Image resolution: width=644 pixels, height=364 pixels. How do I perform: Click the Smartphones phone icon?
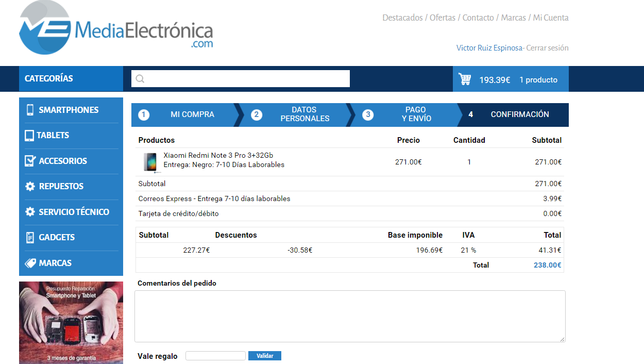tap(30, 110)
